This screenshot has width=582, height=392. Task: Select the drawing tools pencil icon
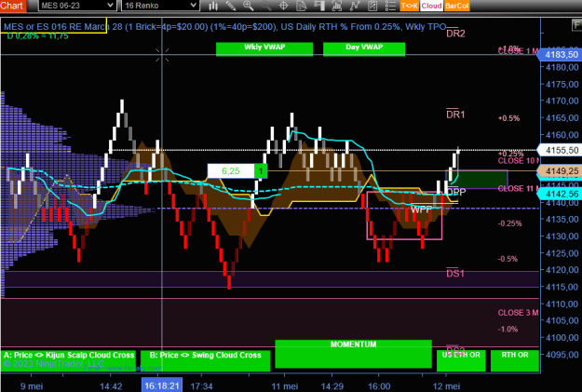point(231,6)
